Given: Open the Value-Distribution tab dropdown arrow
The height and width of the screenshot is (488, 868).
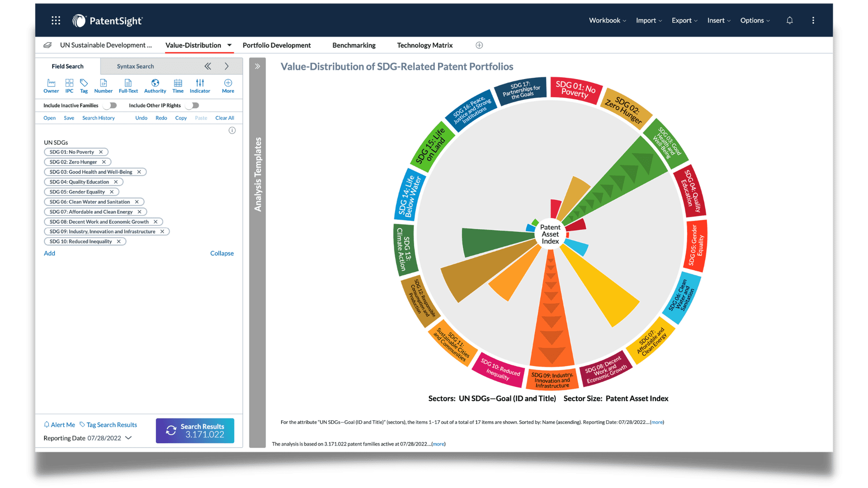Looking at the screenshot, I should 229,45.
